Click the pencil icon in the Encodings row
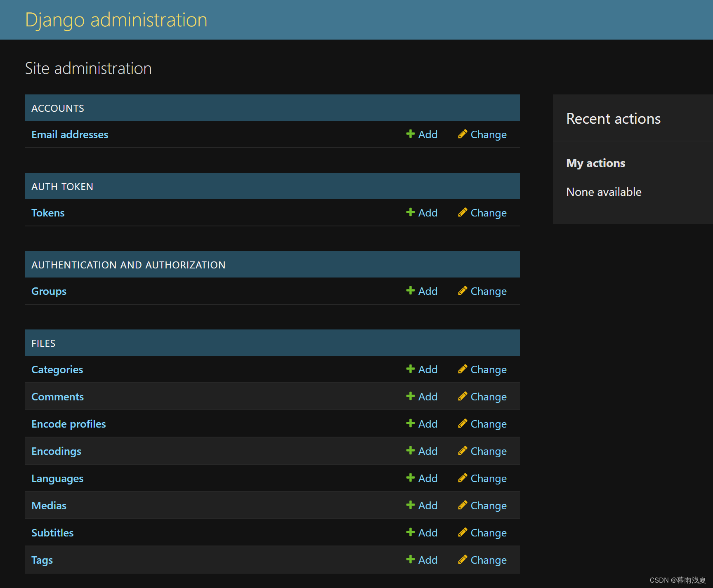713x588 pixels. [463, 451]
